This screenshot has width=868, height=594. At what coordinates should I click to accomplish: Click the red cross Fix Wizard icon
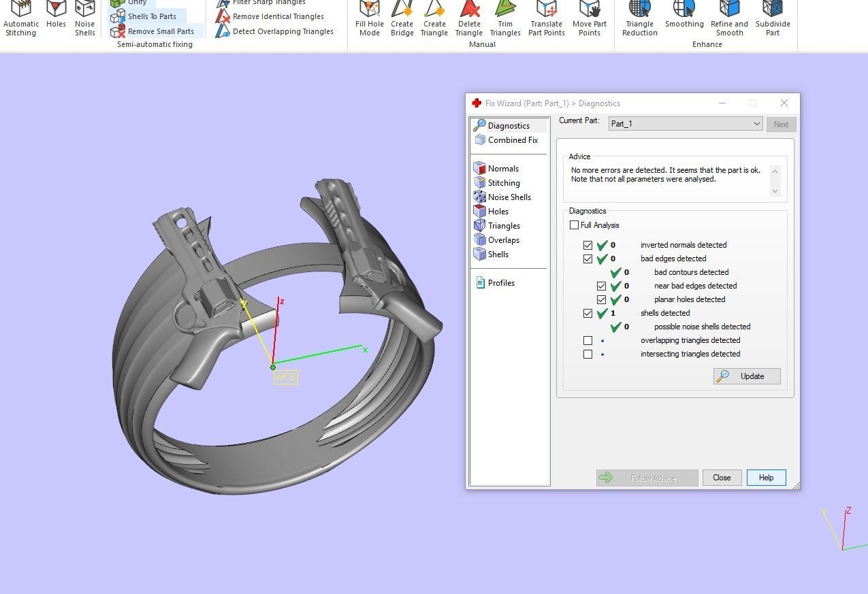click(x=477, y=103)
